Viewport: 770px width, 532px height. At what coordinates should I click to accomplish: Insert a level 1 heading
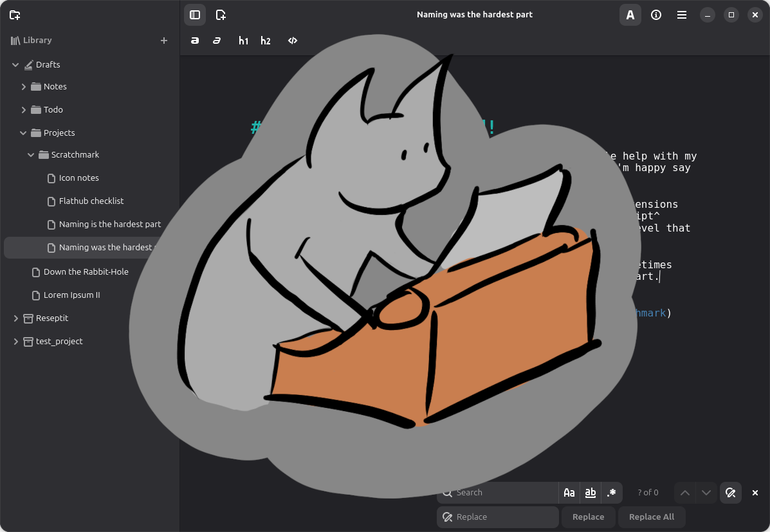[243, 41]
